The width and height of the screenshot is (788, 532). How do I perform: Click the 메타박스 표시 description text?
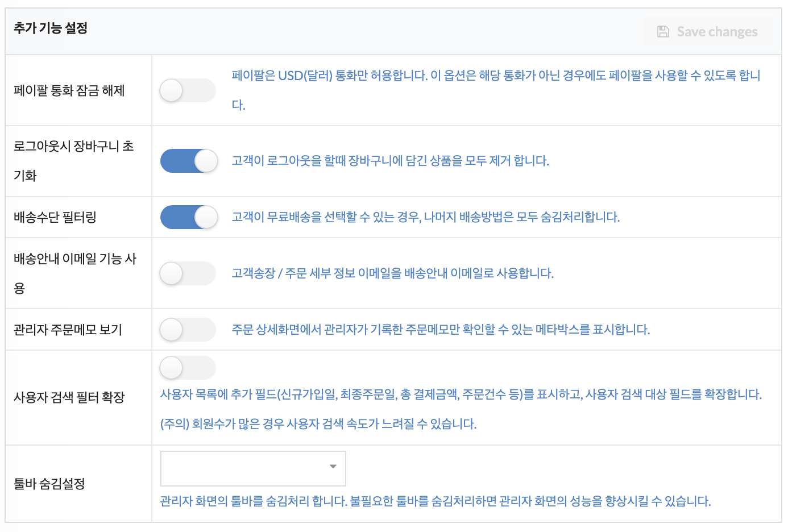[x=441, y=330]
